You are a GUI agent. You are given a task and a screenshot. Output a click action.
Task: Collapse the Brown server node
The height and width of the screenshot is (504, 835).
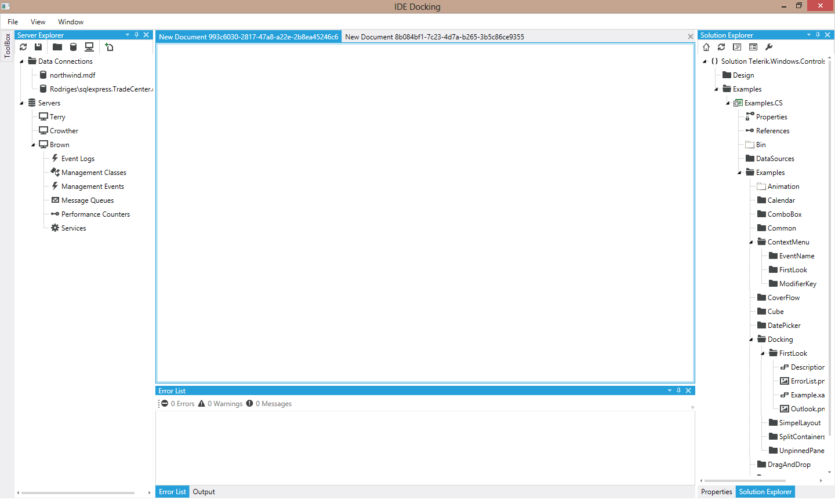(33, 144)
